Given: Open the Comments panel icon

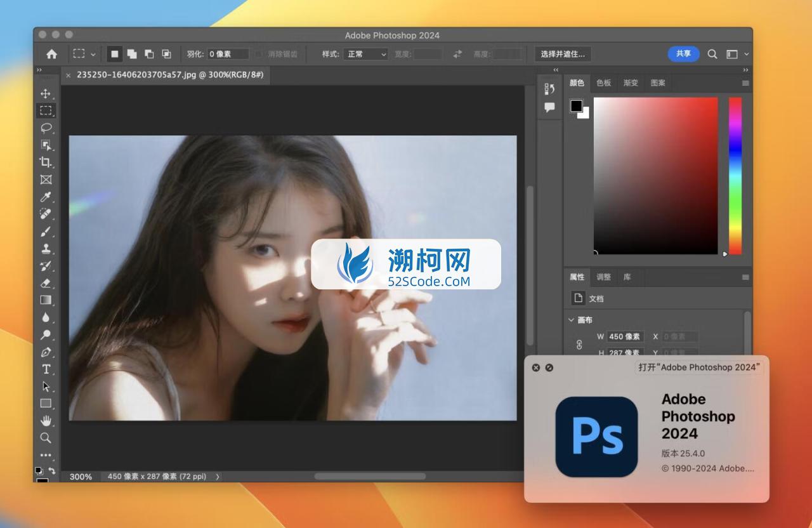Looking at the screenshot, I should click(x=549, y=107).
